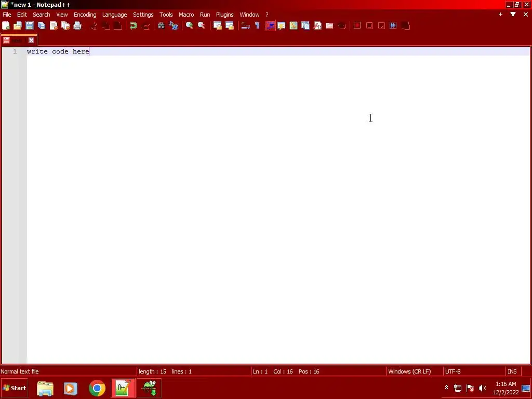Open the Macro menu
Viewport: 532px width, 399px height.
point(187,15)
